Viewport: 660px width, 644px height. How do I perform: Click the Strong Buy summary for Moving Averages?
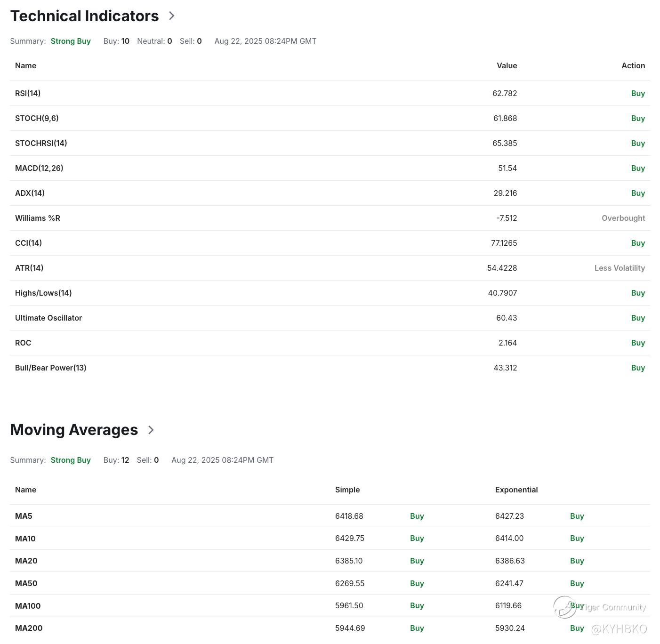[x=71, y=460]
